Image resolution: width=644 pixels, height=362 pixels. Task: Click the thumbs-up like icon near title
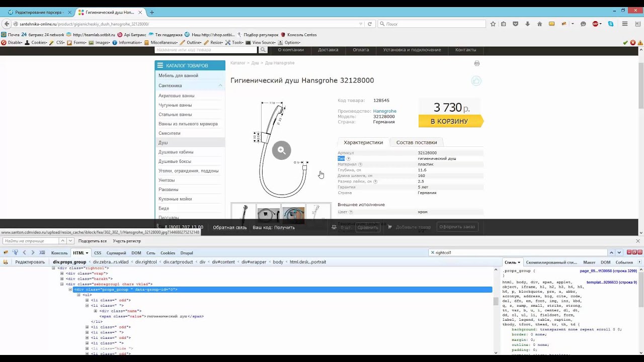(x=476, y=81)
